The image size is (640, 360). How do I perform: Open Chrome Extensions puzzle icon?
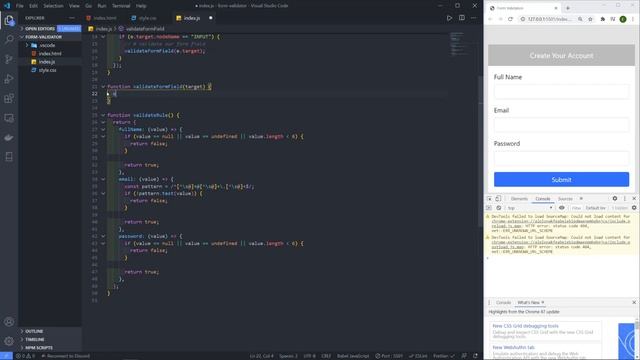click(x=602, y=19)
